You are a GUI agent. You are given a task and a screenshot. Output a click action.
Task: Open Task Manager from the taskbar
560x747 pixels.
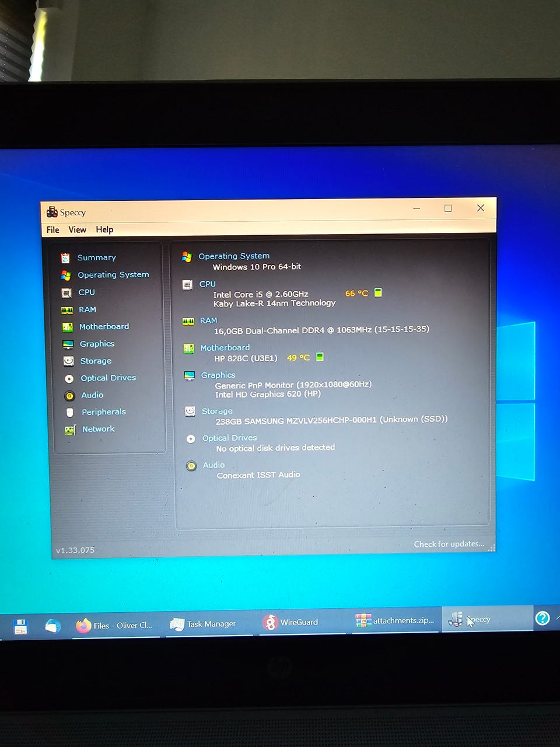pos(203,624)
